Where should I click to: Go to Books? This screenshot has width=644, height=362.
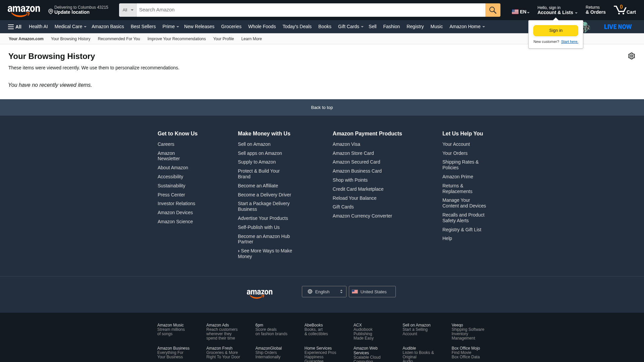tap(325, 26)
